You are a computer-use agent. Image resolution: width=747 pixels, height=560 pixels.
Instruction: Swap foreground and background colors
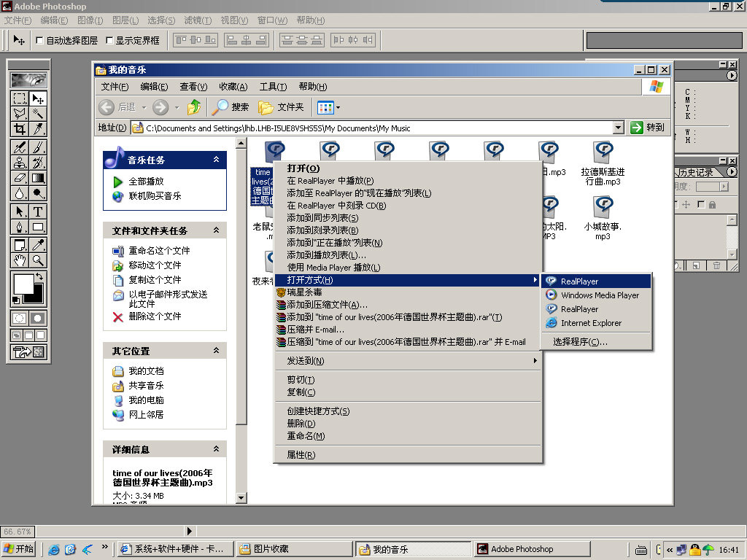pos(39,276)
